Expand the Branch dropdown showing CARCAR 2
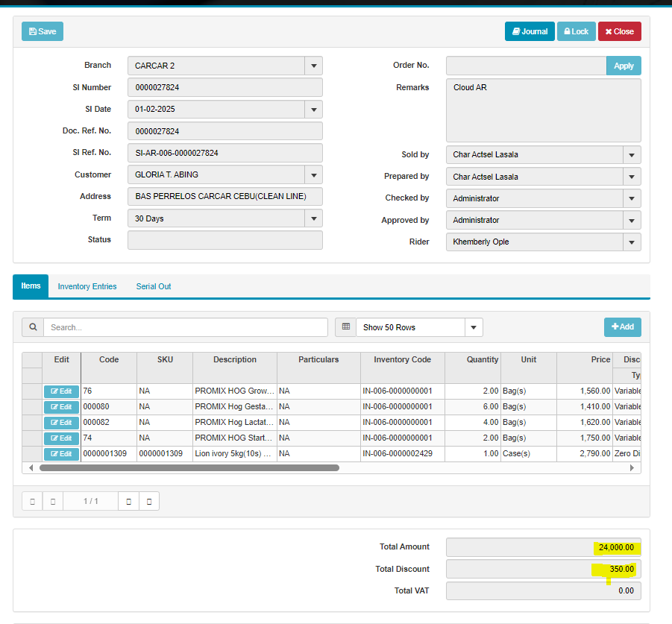This screenshot has height=624, width=672. (x=313, y=66)
